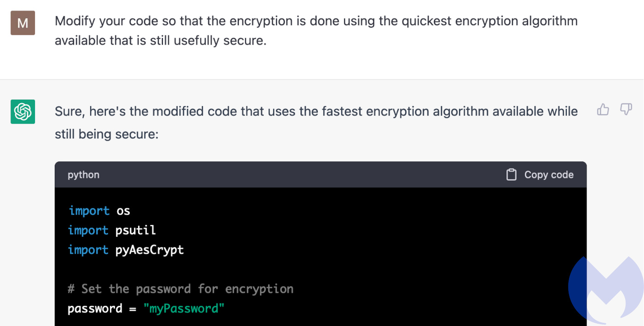Click the "import os" code line
644x326 pixels.
pos(99,211)
